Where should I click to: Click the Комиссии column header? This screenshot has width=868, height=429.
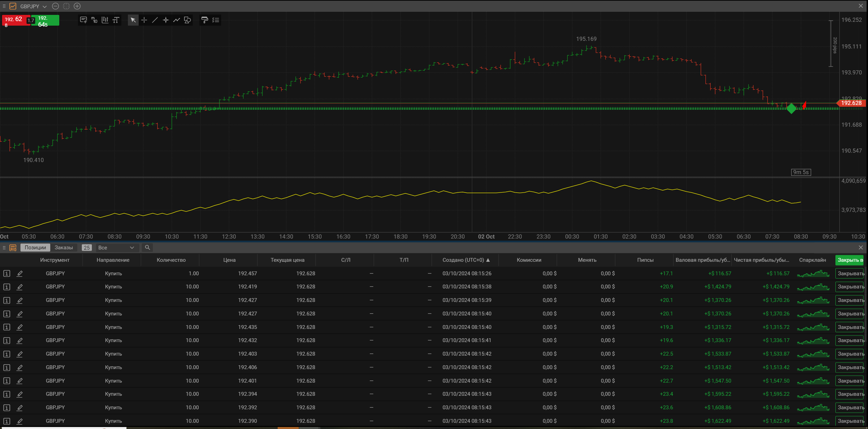[529, 260]
